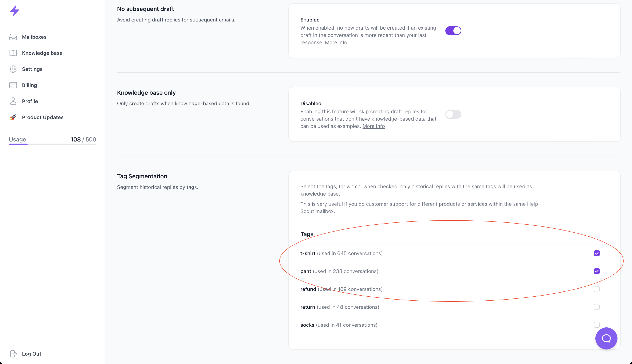Screen dimensions: 632x364
Task: Open Mailboxes via the inbox icon
Action: (x=13, y=37)
